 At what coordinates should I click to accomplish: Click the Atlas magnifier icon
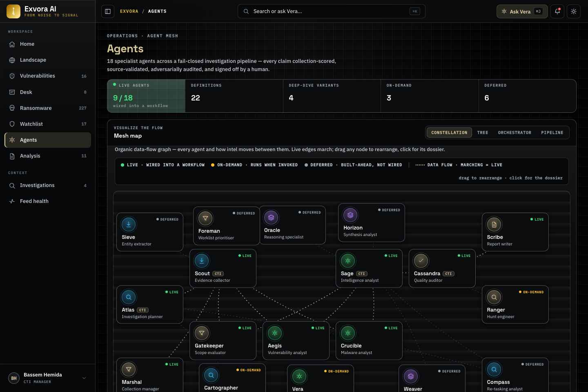pos(129,297)
